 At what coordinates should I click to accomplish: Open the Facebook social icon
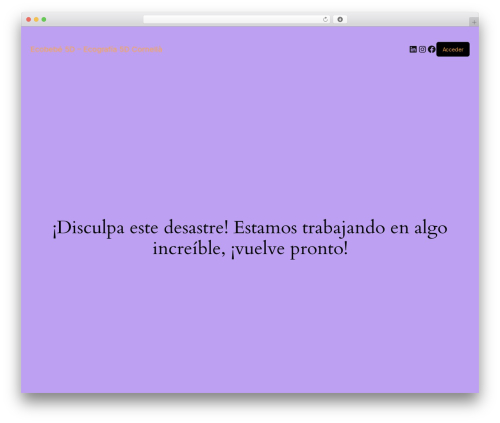432,49
